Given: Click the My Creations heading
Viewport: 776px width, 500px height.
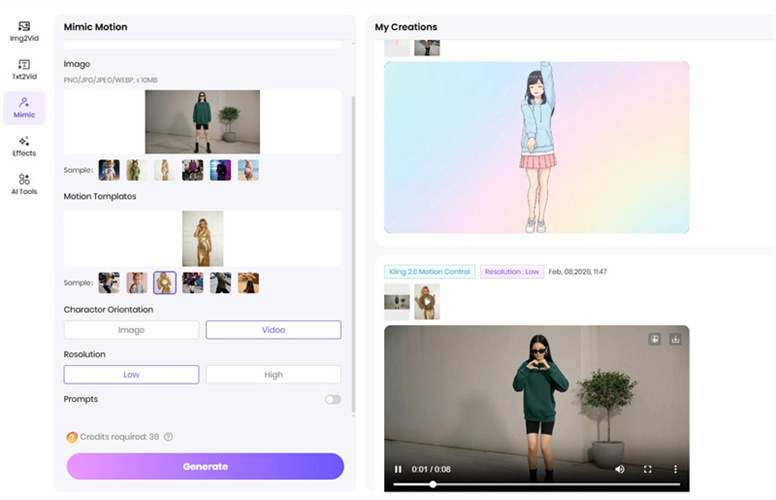Looking at the screenshot, I should [406, 27].
